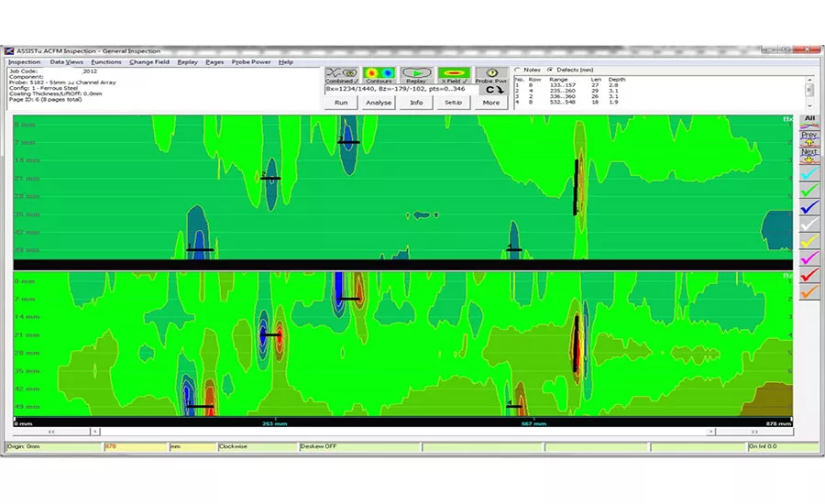The height and width of the screenshot is (504, 825).
Task: Toggle the yellow checkmark channel
Action: (809, 241)
